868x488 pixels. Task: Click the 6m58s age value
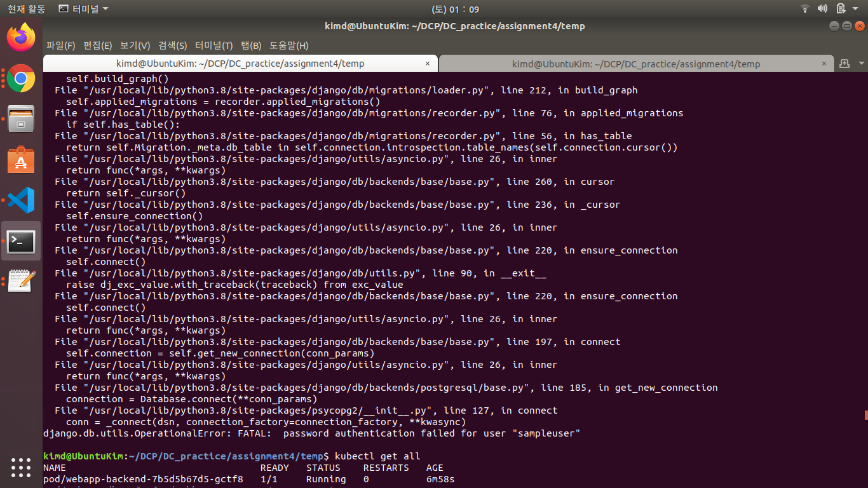click(x=440, y=479)
